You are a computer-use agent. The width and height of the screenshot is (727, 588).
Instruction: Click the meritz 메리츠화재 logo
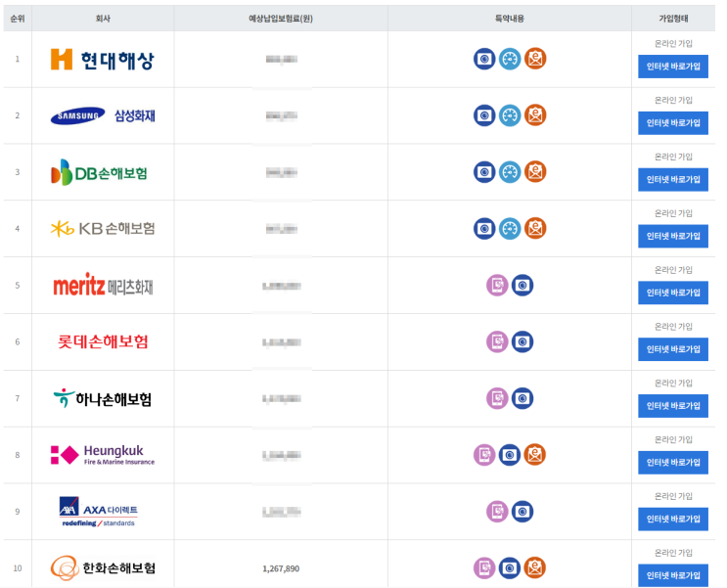[x=103, y=285]
